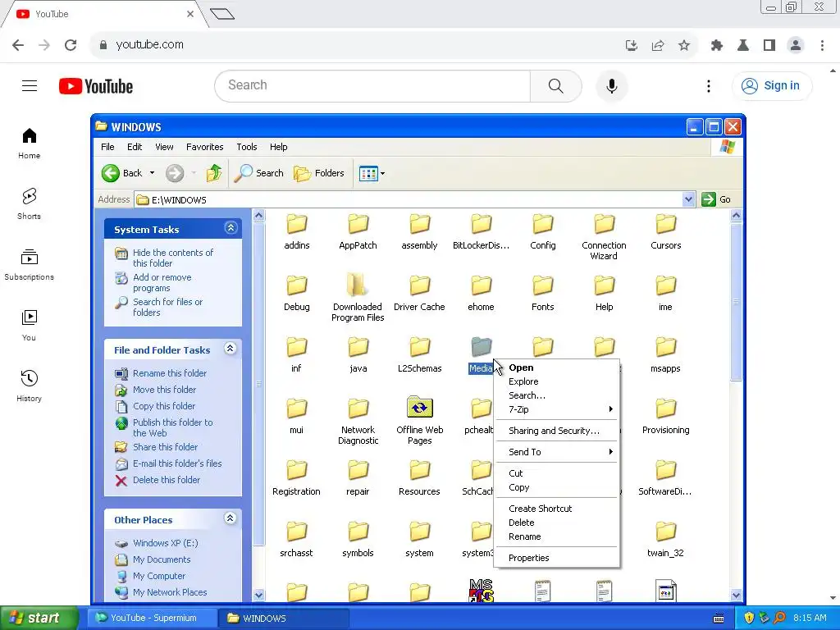Open the browser extensions puzzle icon
840x630 pixels.
click(716, 46)
